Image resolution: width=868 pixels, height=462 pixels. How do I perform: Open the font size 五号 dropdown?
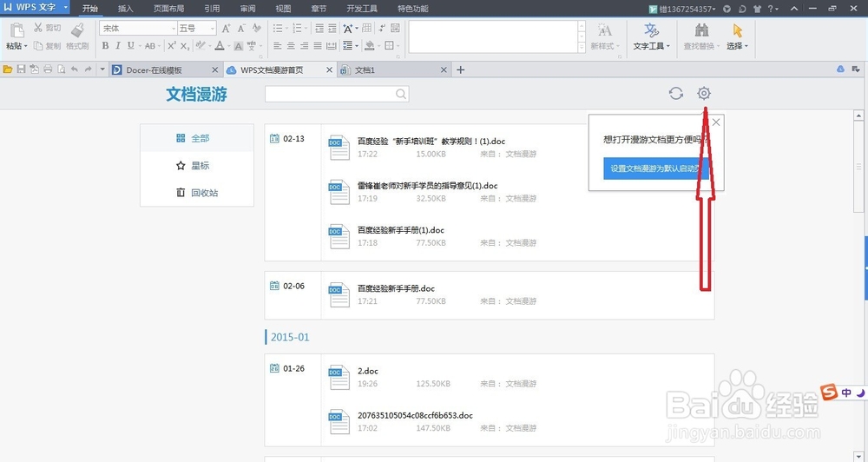tap(213, 29)
